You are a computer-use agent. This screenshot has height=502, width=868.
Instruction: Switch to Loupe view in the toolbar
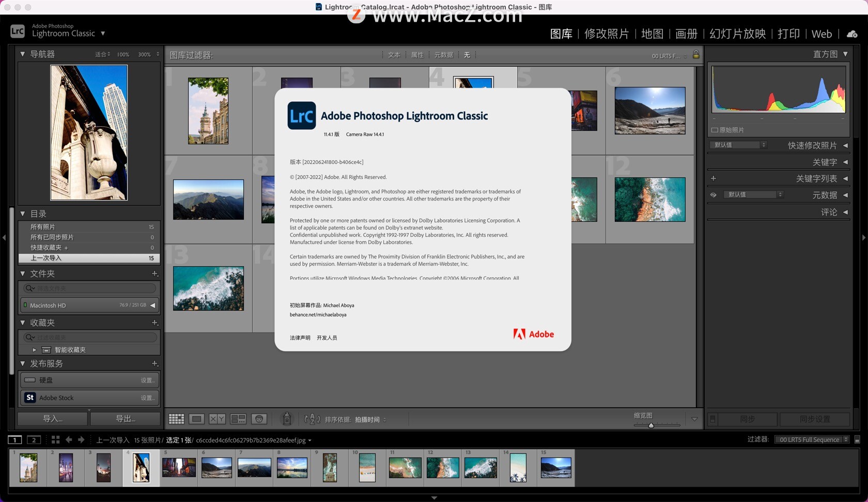(x=196, y=419)
